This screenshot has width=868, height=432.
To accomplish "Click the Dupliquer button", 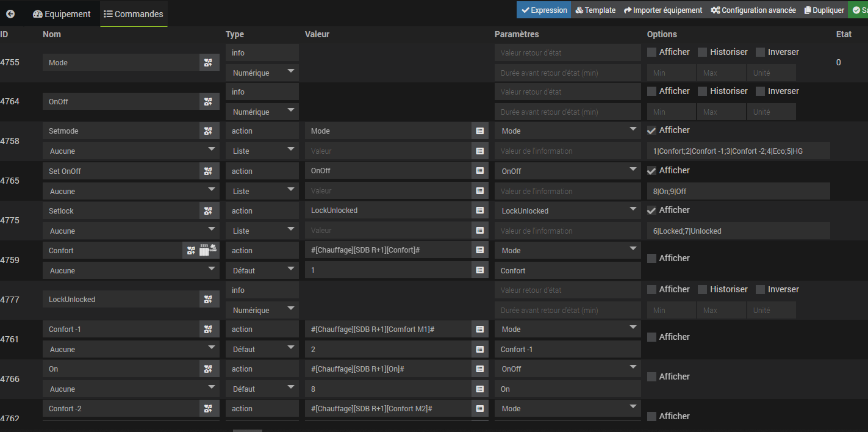I will [824, 10].
